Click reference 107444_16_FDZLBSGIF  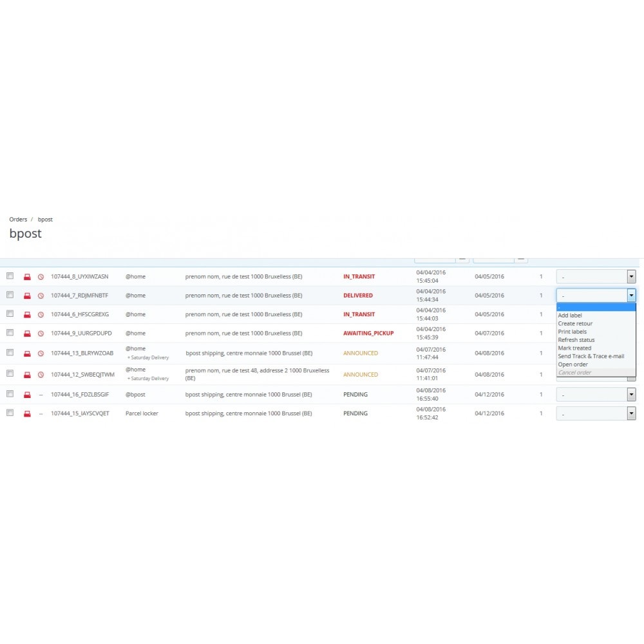click(80, 395)
